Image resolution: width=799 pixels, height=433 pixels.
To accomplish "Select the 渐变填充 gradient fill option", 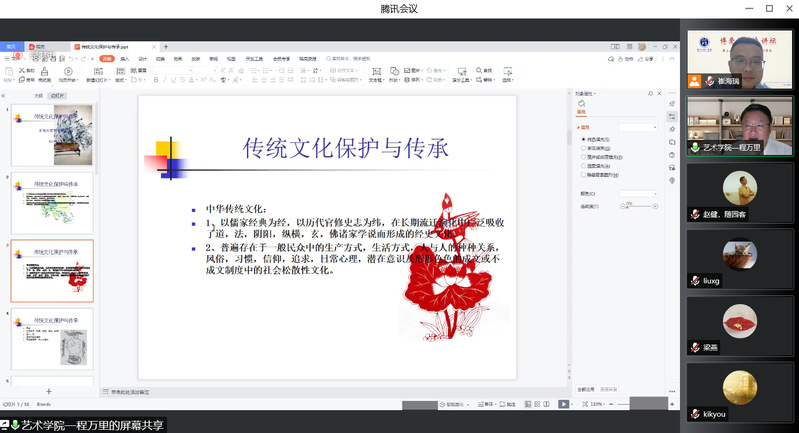I will click(584, 148).
